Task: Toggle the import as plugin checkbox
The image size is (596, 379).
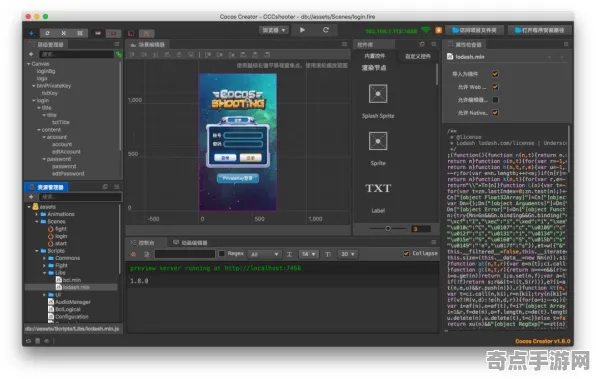Action: [x=495, y=74]
